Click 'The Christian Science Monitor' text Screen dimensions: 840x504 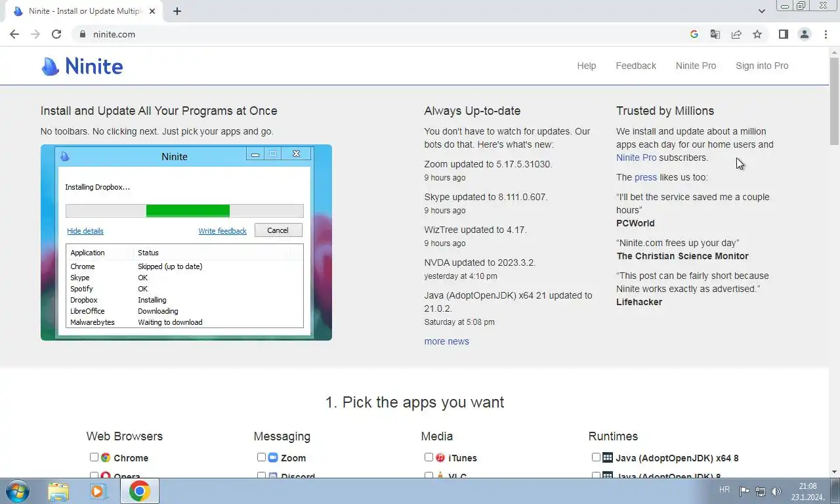tap(682, 256)
